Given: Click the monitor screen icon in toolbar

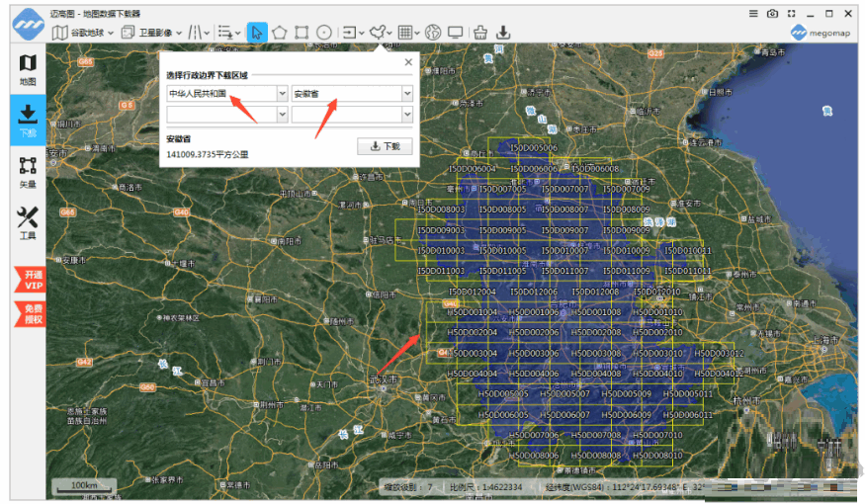Looking at the screenshot, I should click(455, 33).
